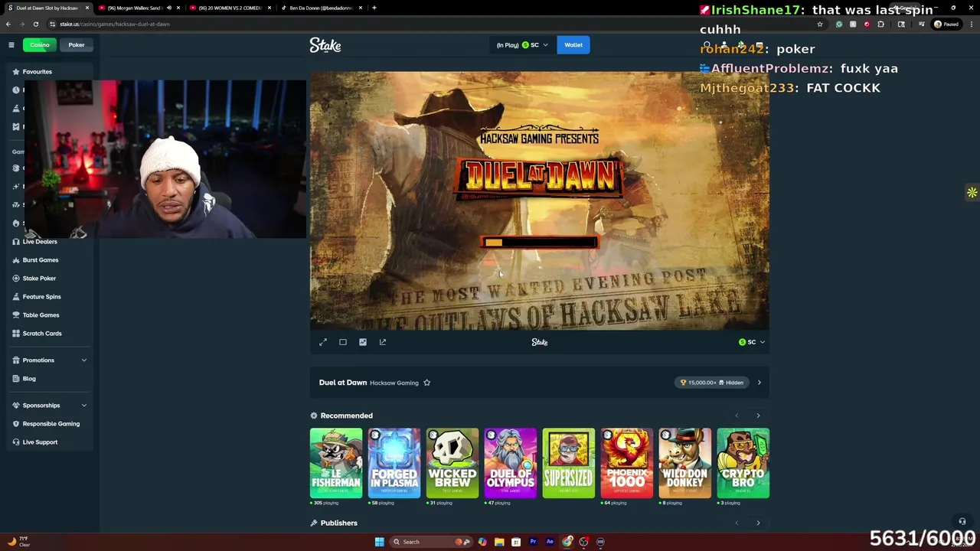Open File Explorer from taskbar
980x551 pixels.
[x=499, y=542]
